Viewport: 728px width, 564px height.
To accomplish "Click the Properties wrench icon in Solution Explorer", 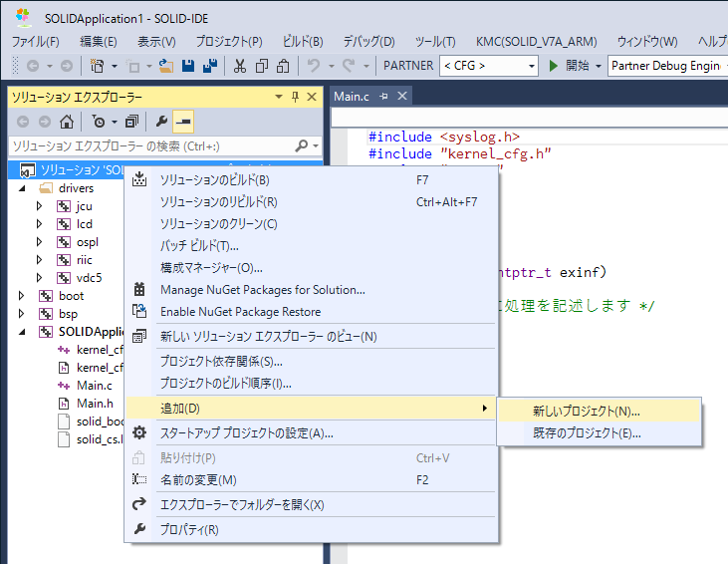I will point(161,122).
